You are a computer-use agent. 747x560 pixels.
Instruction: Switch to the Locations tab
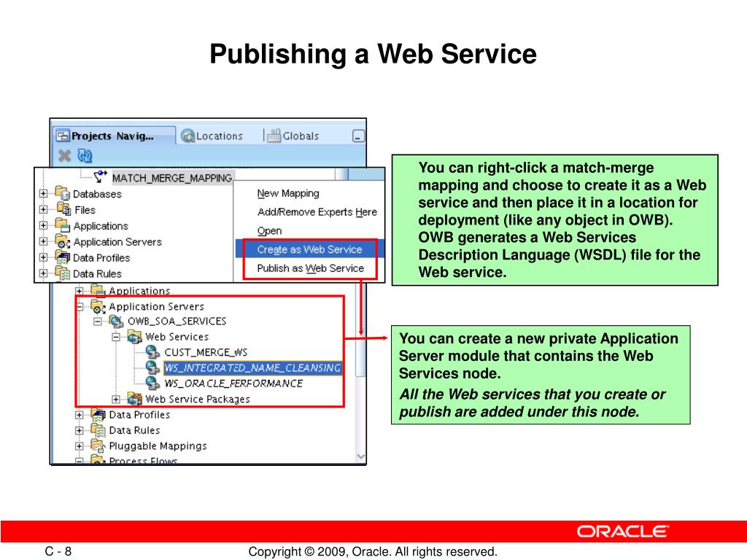pyautogui.click(x=212, y=136)
